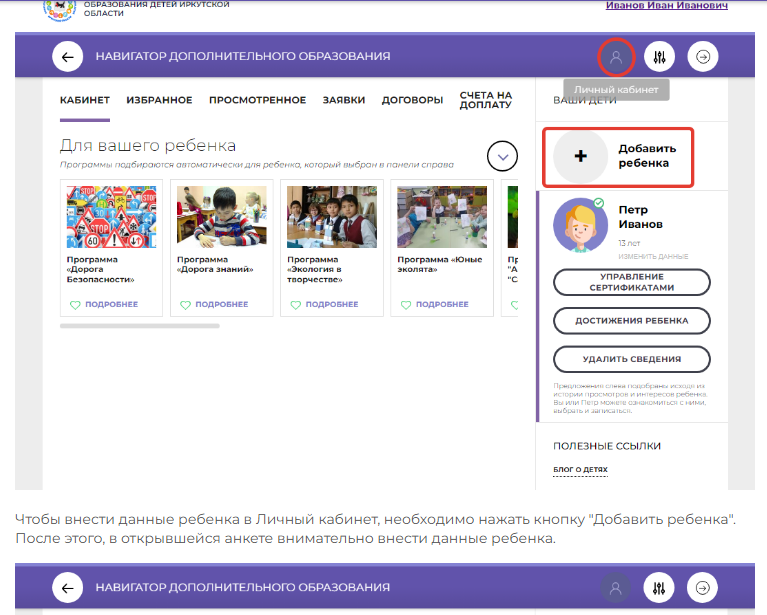Open the Счета на доплату tab

click(486, 100)
